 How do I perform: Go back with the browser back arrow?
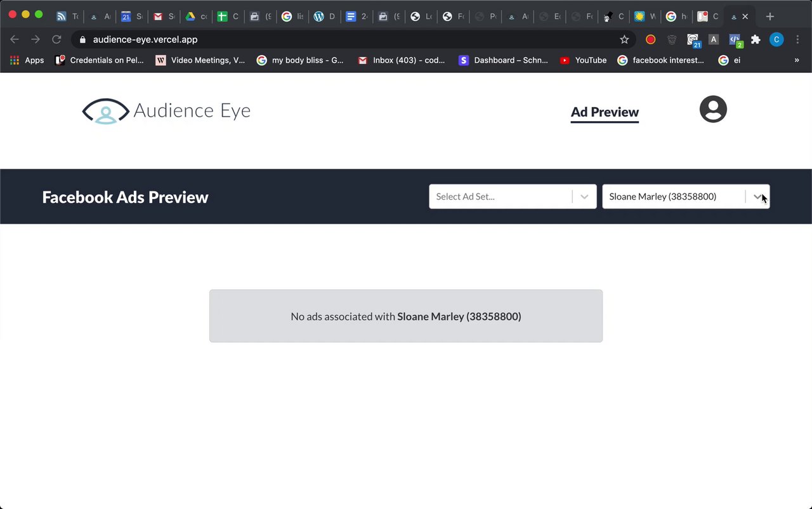pyautogui.click(x=15, y=39)
